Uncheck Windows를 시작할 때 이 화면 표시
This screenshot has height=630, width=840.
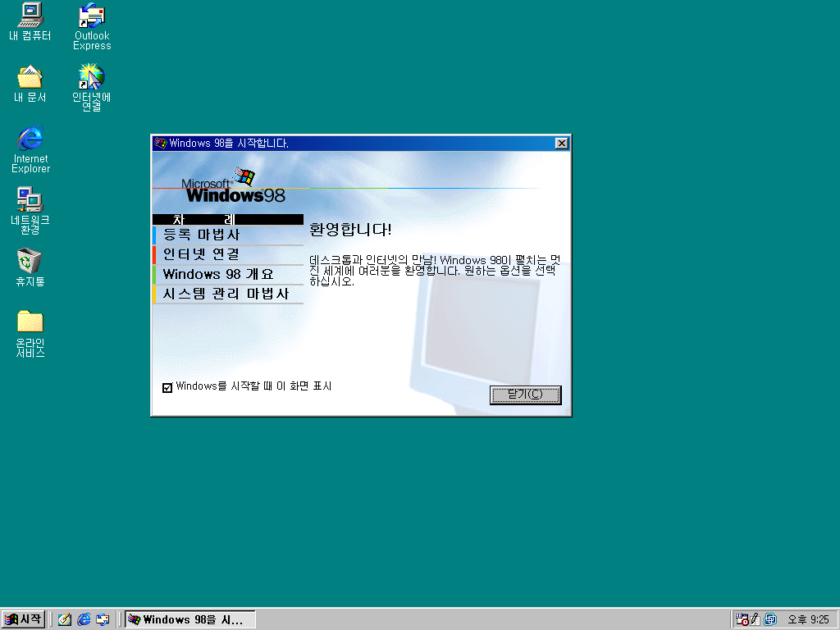coord(167,387)
